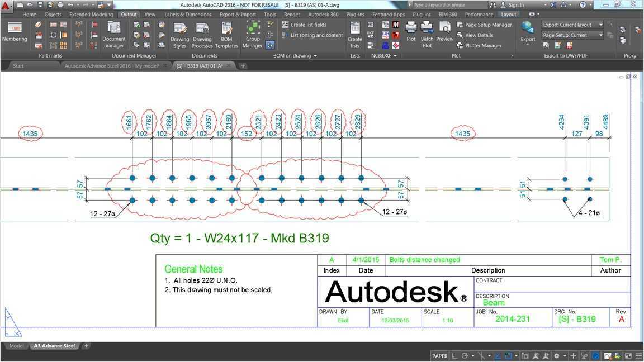
Task: Toggle object snap in status bar
Action: (508, 356)
